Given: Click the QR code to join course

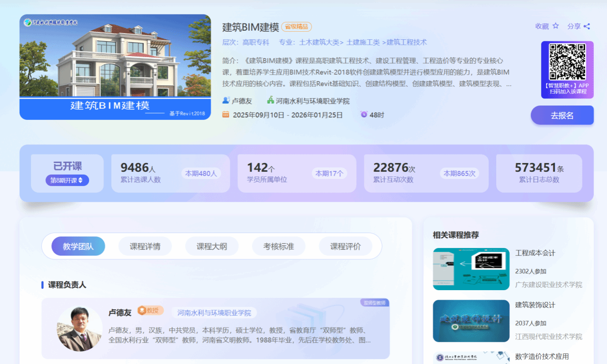Looking at the screenshot, I should point(567,62).
